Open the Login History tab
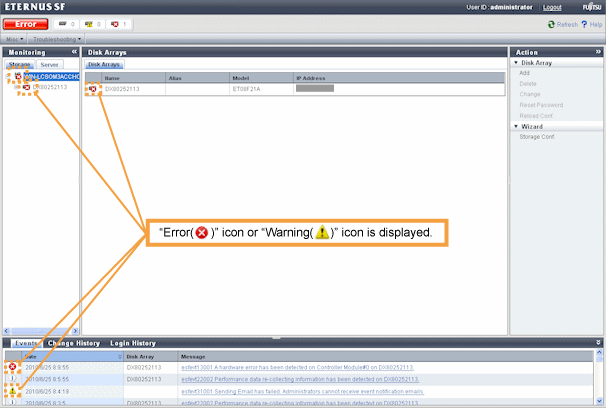606x408 pixels. click(x=133, y=343)
